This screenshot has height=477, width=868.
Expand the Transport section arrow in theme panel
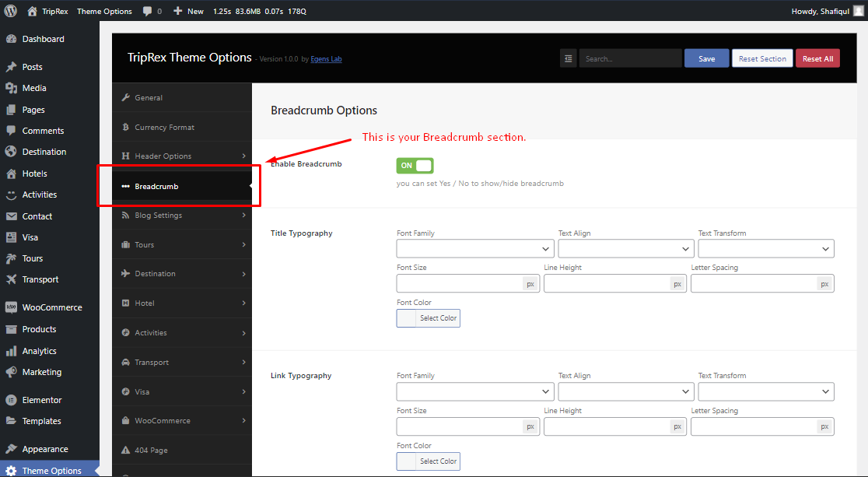pos(243,362)
